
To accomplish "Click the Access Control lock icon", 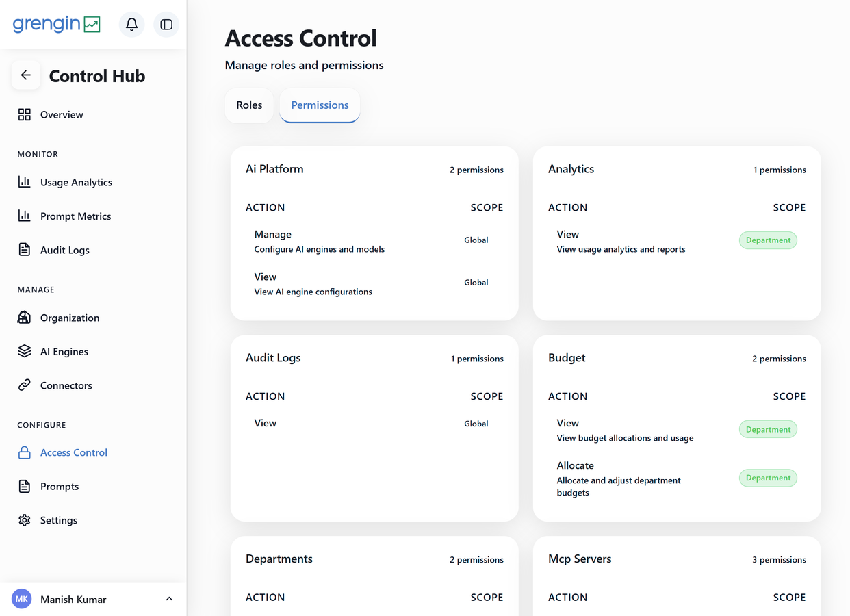I will tap(25, 452).
